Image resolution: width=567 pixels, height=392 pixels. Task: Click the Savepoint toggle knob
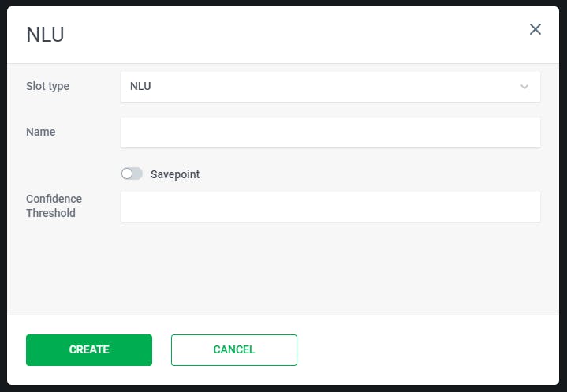(127, 174)
